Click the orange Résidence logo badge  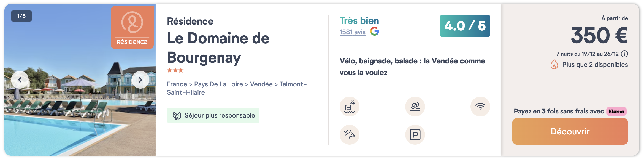coord(132,28)
